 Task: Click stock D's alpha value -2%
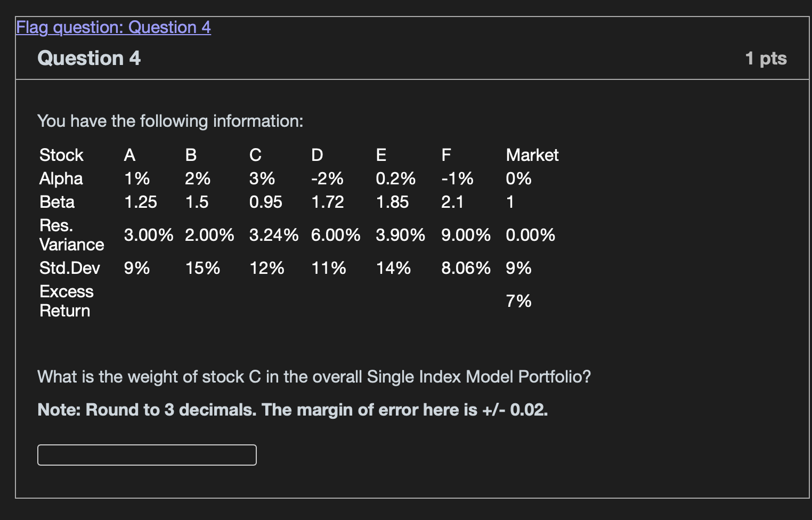(327, 178)
